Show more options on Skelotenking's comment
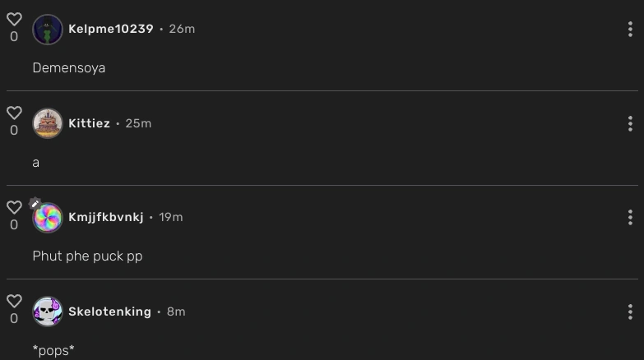 pyautogui.click(x=630, y=312)
